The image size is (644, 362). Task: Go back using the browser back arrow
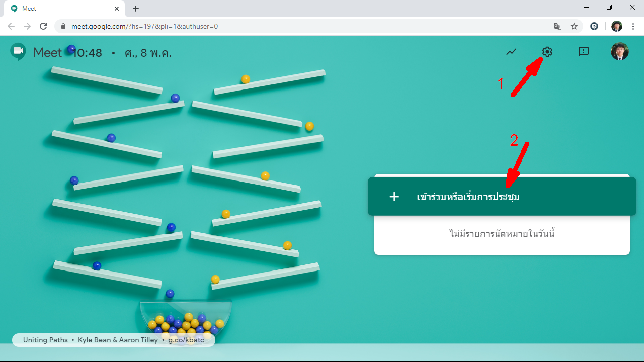coord(11,26)
